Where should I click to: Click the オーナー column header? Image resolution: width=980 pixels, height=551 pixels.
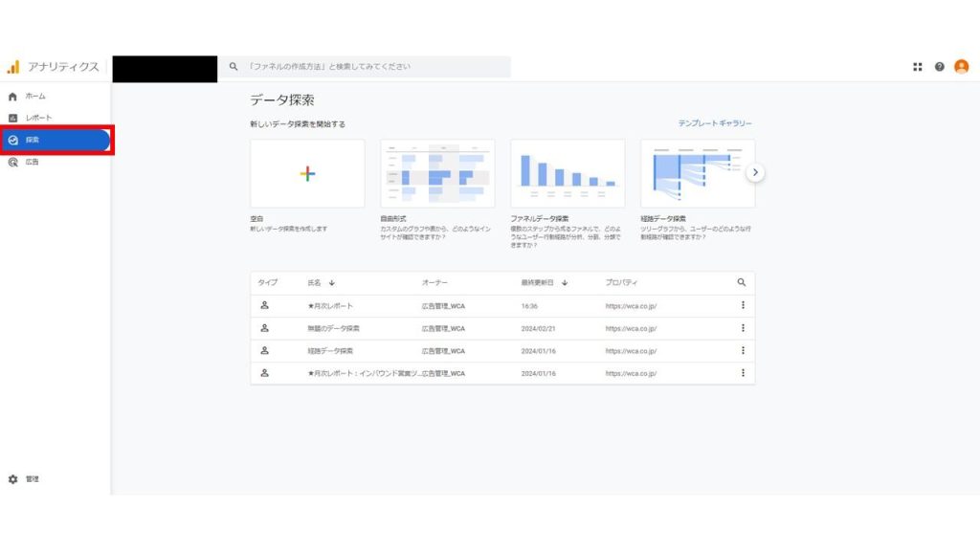pos(434,283)
